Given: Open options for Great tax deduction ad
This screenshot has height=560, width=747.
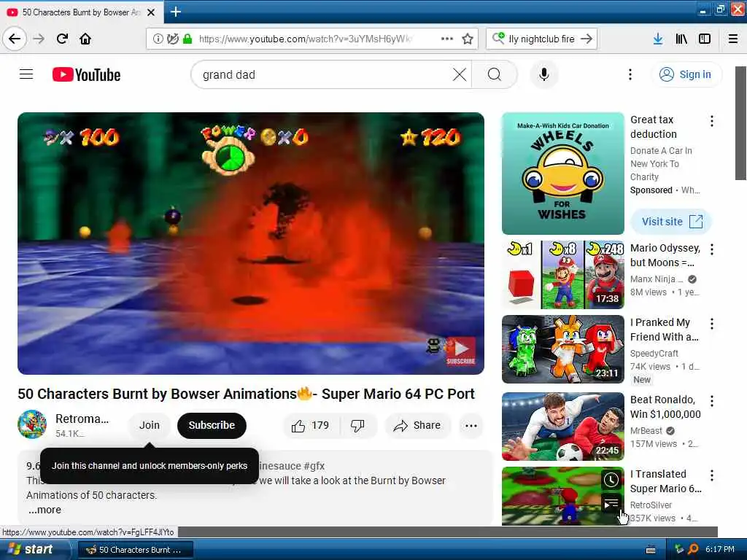Looking at the screenshot, I should (x=712, y=121).
